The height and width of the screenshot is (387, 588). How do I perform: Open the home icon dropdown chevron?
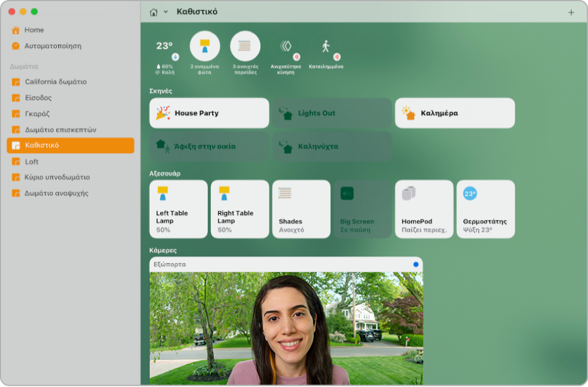pyautogui.click(x=165, y=12)
